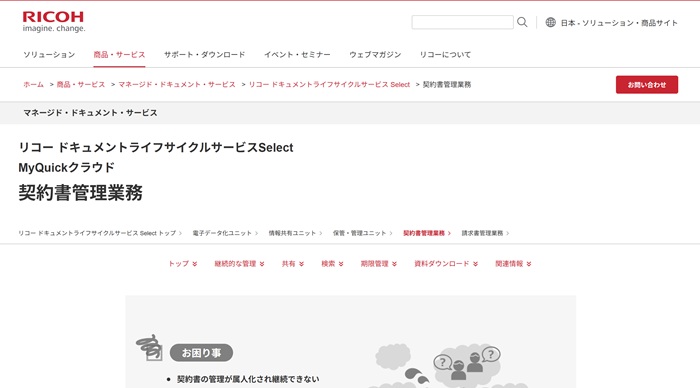Open リコー ドキュメントライフサイクルサービス Select トップ link
The height and width of the screenshot is (388, 700).
pyautogui.click(x=97, y=233)
